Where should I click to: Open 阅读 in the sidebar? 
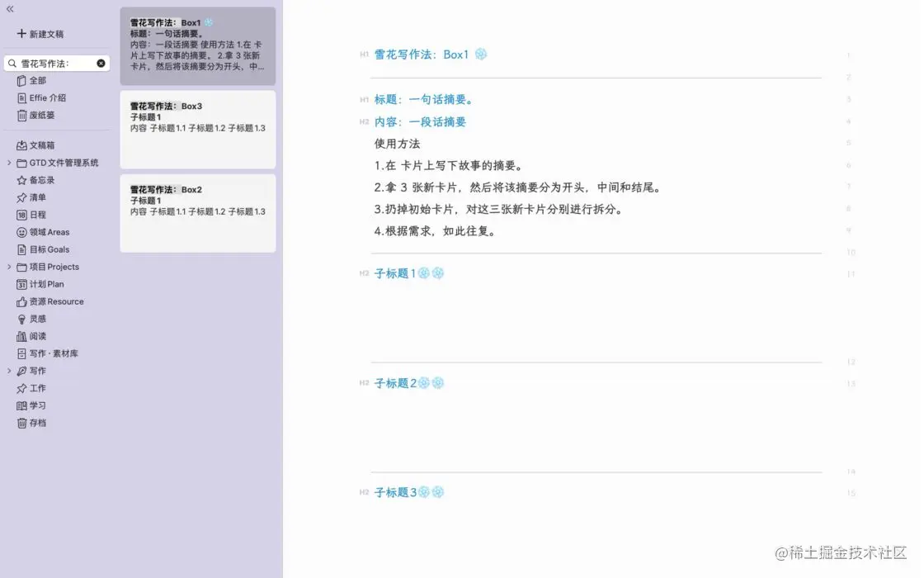pyautogui.click(x=38, y=336)
